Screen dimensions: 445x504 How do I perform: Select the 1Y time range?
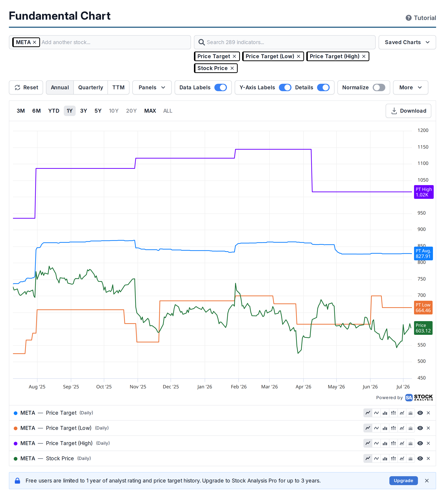click(x=70, y=111)
